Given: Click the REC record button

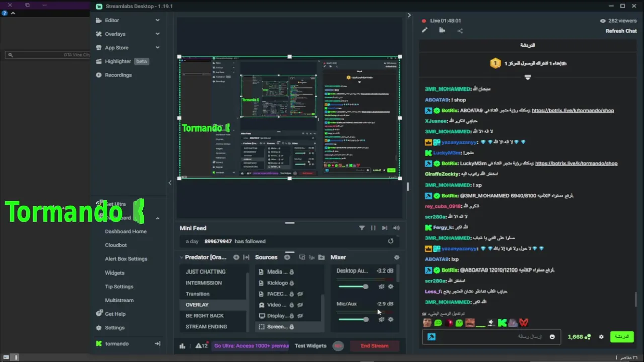Looking at the screenshot, I should [338, 346].
